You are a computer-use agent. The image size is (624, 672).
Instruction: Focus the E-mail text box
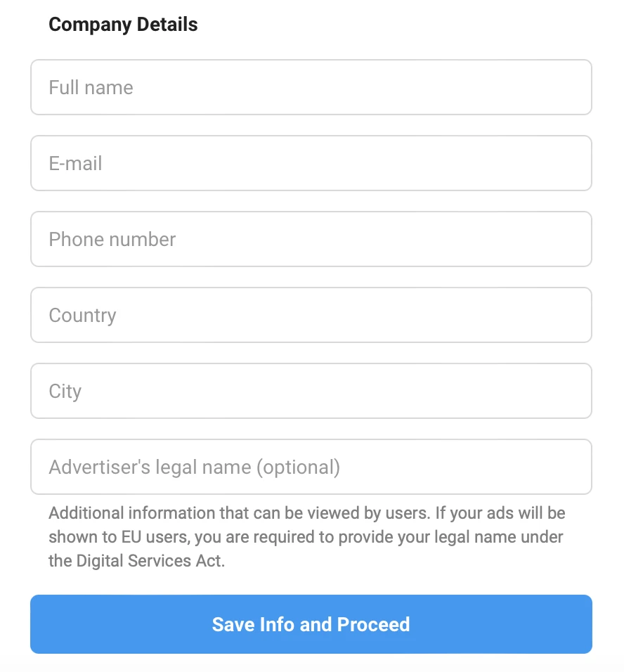click(x=311, y=163)
